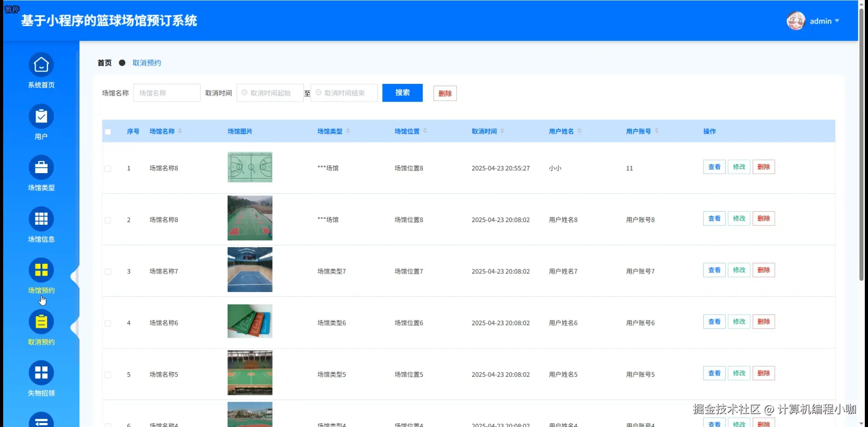Select 失物招领 in the sidebar menu

tap(41, 393)
